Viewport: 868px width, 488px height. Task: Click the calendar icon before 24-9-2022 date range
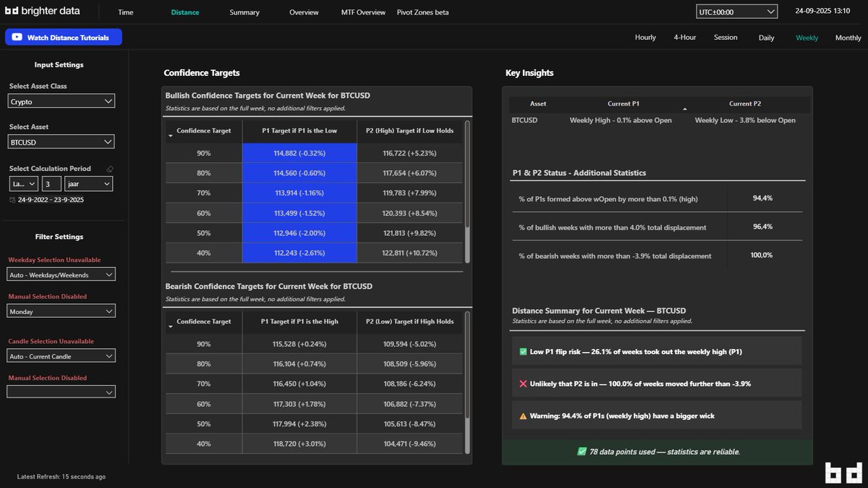click(x=12, y=200)
